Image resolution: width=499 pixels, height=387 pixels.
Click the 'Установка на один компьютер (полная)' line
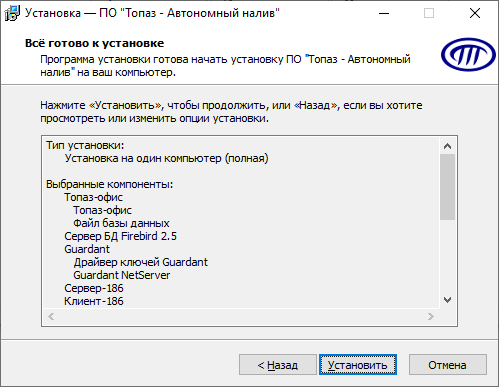point(166,158)
